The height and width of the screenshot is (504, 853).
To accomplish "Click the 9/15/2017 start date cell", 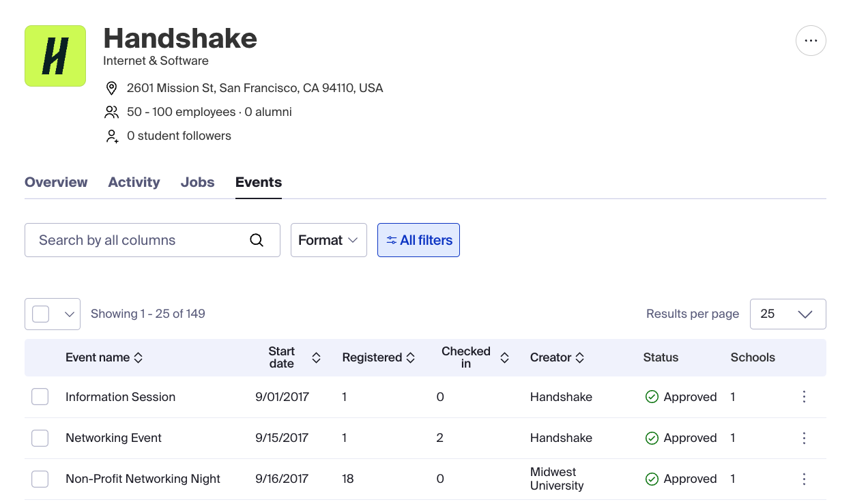I will click(x=283, y=438).
